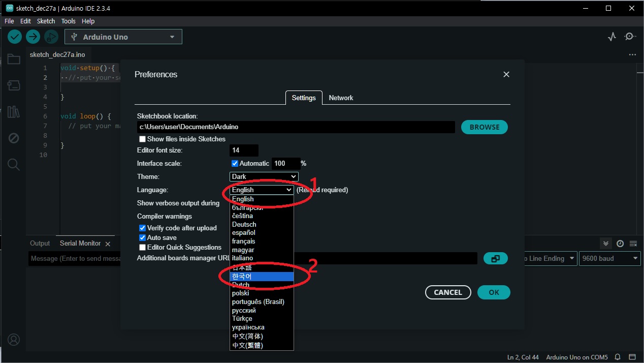Screen dimensions: 644x363
Task: Click the Editor font size field
Action: (244, 150)
